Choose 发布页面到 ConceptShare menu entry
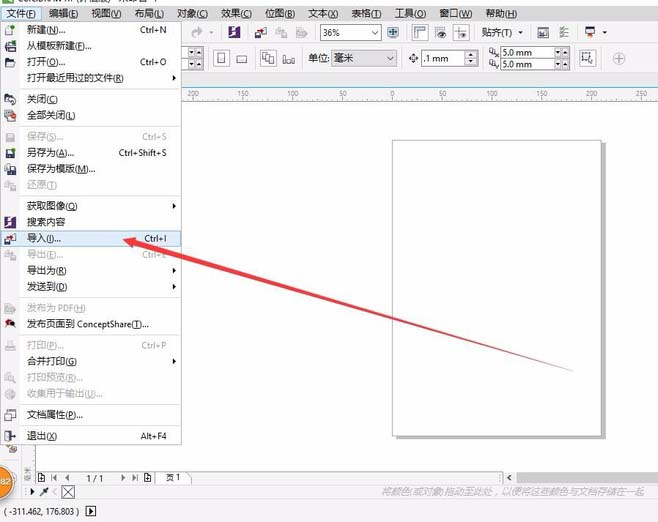 point(91,324)
